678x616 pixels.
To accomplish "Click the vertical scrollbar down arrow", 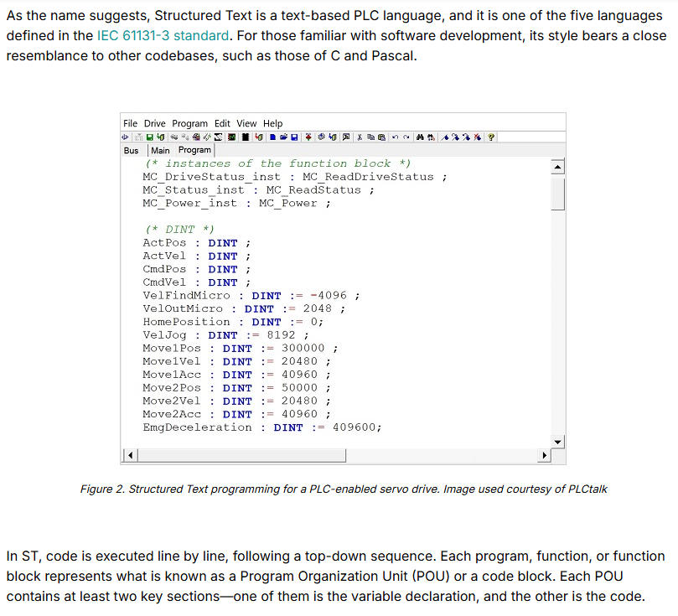I will (x=558, y=443).
